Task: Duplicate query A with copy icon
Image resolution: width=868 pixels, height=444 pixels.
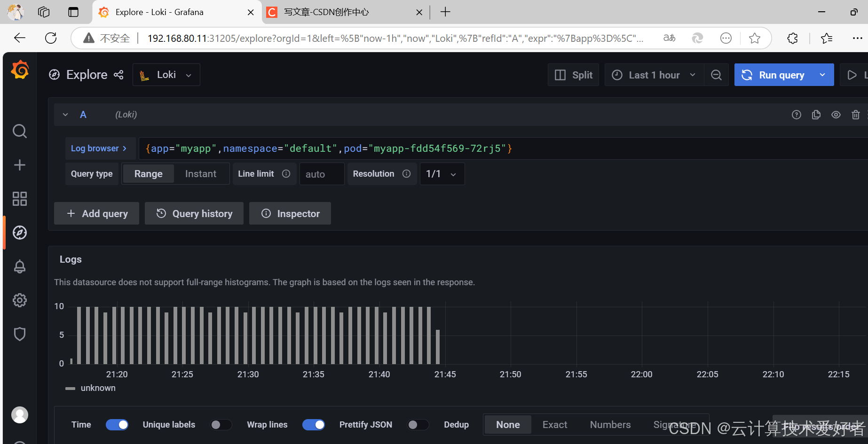Action: (816, 115)
